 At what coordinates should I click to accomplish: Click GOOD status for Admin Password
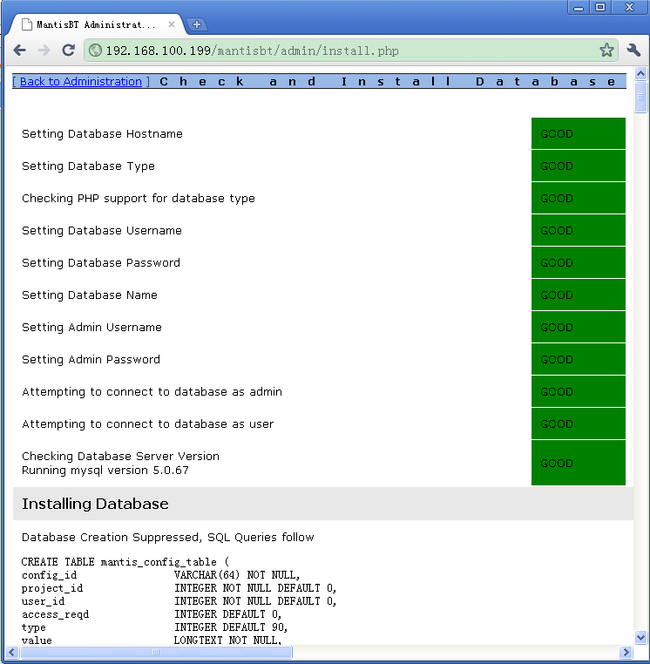click(x=578, y=359)
